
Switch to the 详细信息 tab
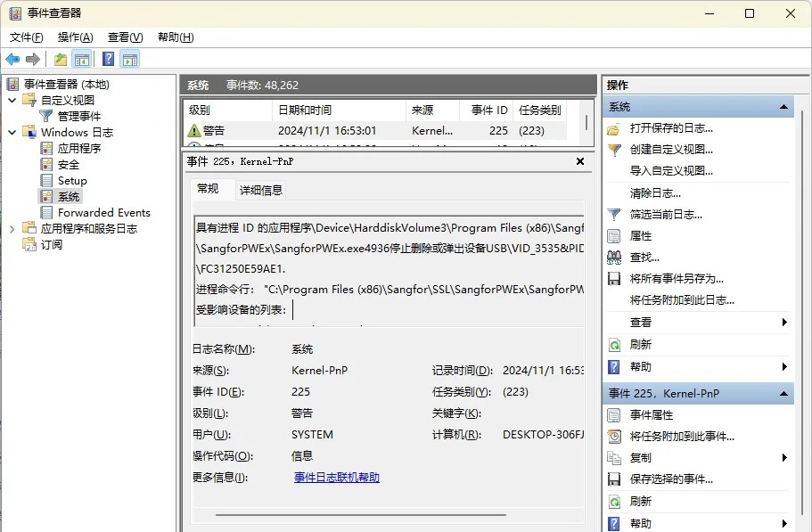pos(263,189)
